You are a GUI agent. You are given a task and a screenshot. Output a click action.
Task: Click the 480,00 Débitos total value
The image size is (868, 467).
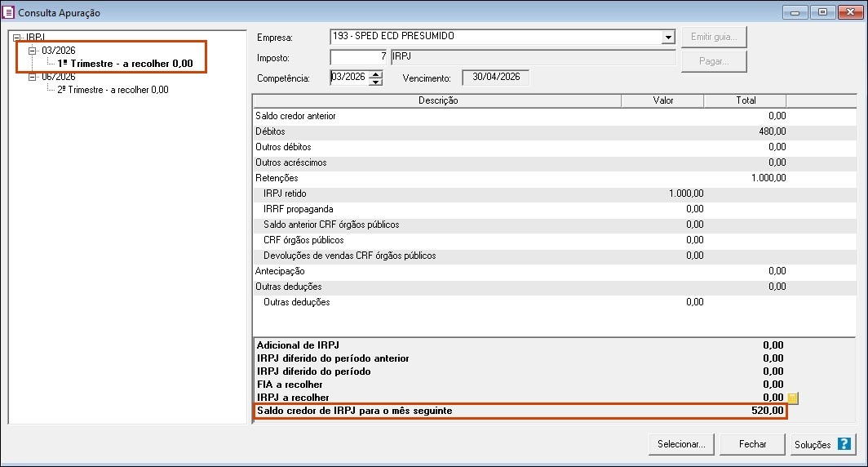point(773,131)
